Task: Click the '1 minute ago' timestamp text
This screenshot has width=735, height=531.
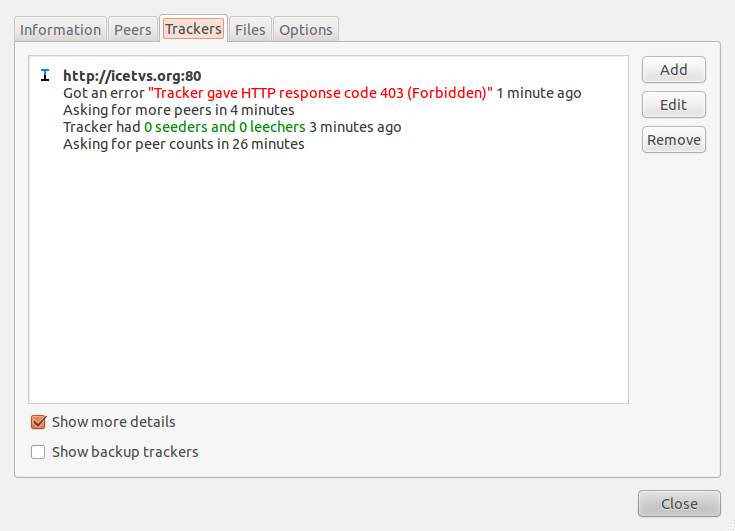Action: 539,93
